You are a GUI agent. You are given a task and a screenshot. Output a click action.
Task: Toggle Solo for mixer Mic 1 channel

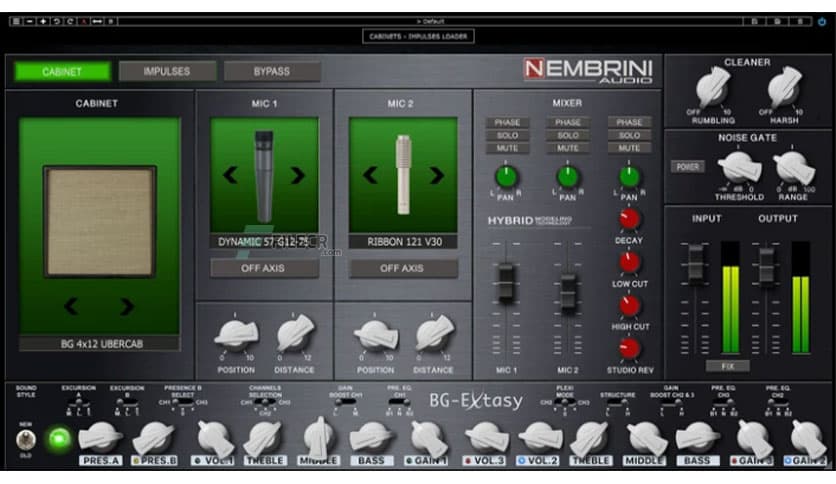coord(507,135)
